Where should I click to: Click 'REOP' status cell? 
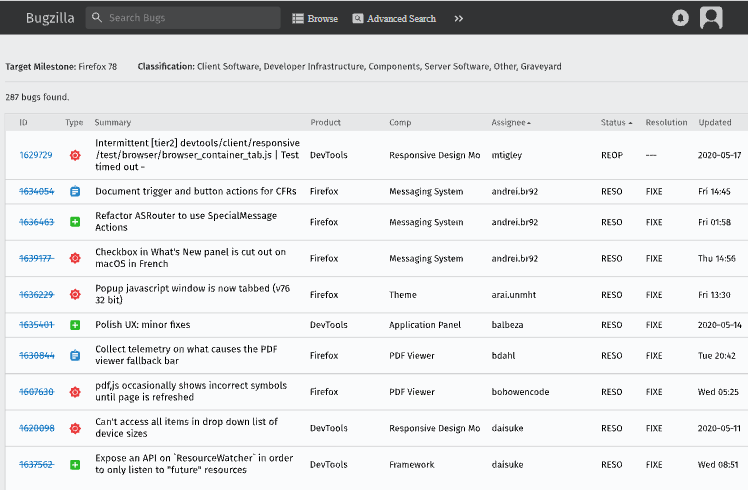[x=612, y=155]
